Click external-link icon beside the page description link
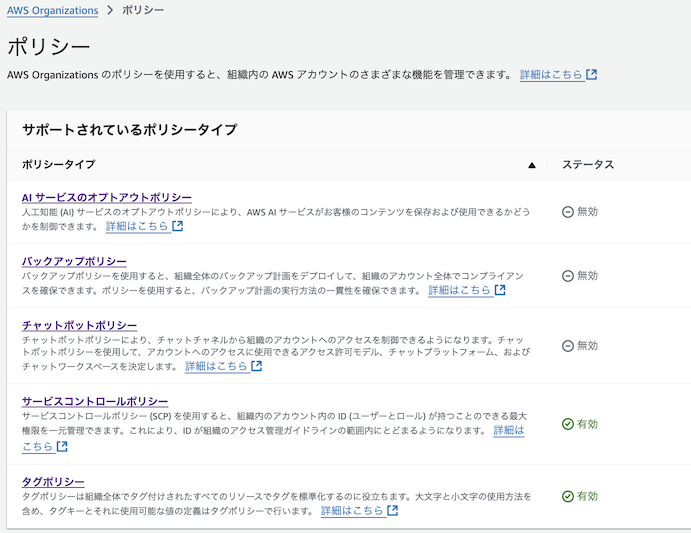The width and height of the screenshot is (691, 533). [x=592, y=75]
